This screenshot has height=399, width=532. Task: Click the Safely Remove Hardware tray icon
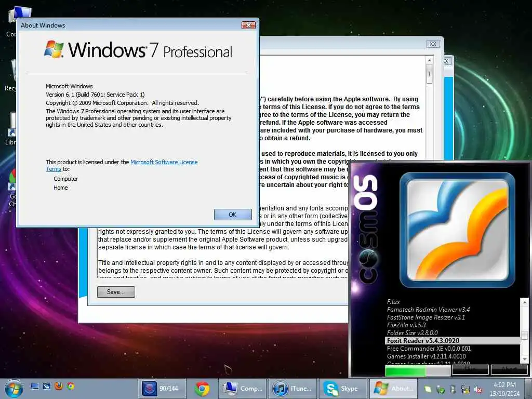[441, 389]
